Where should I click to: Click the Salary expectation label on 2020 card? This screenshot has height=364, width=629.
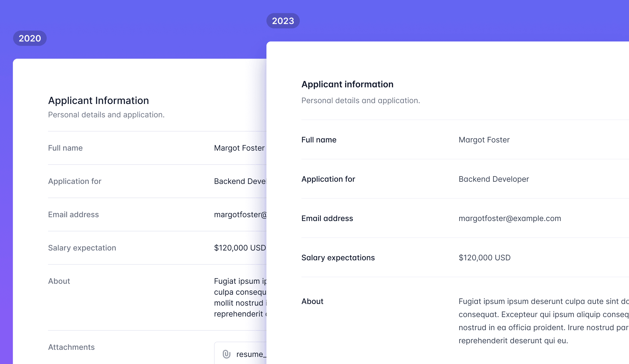coord(82,248)
